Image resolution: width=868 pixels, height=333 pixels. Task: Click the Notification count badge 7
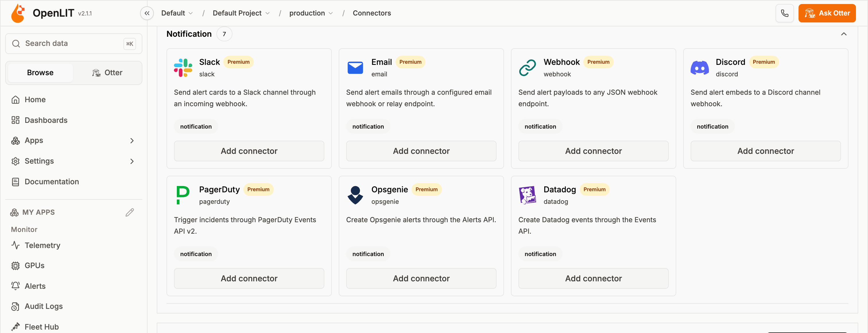224,34
